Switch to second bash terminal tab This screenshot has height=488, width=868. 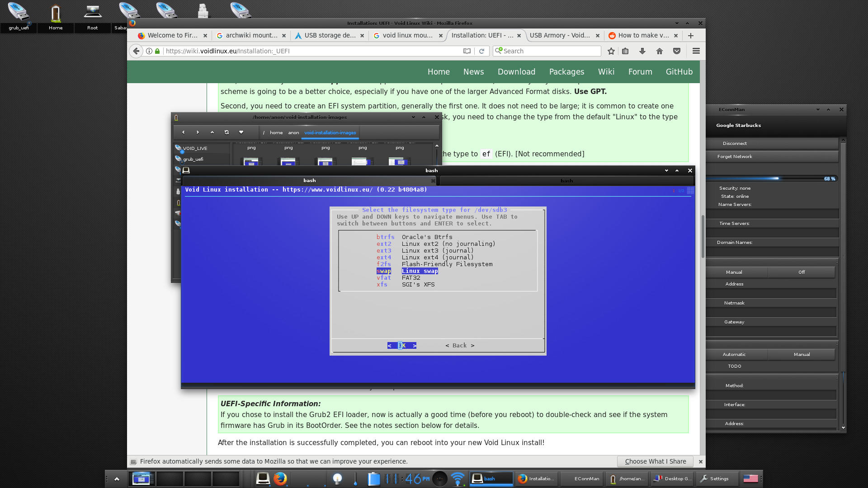pos(566,181)
